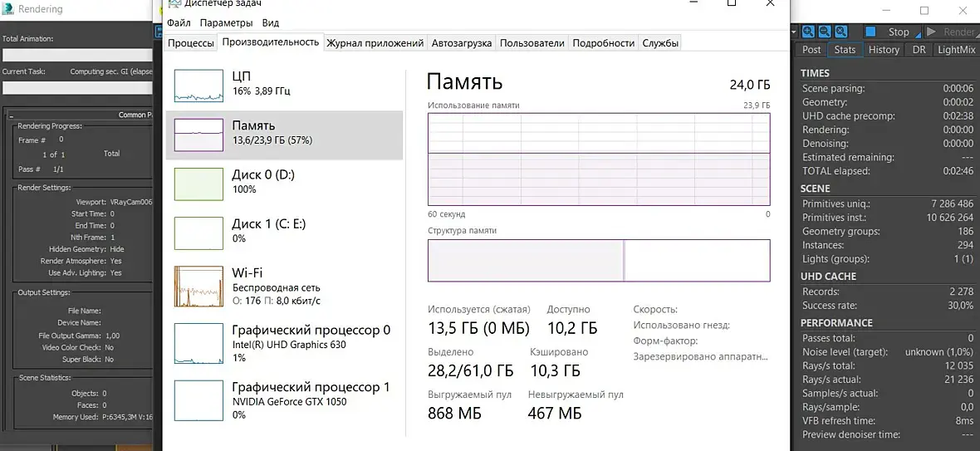Click the zoom in magnifier icon

point(807,32)
